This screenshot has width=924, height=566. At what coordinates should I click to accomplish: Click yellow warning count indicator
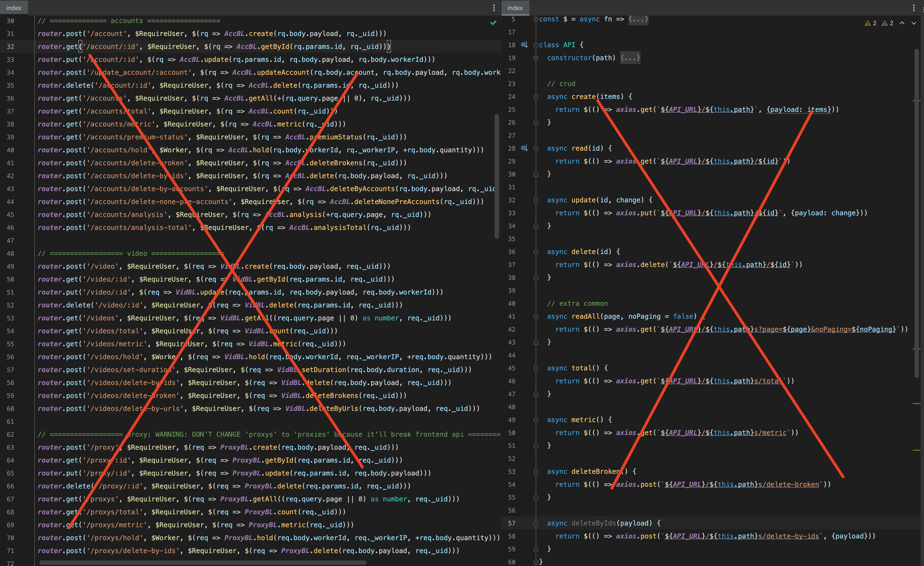870,23
